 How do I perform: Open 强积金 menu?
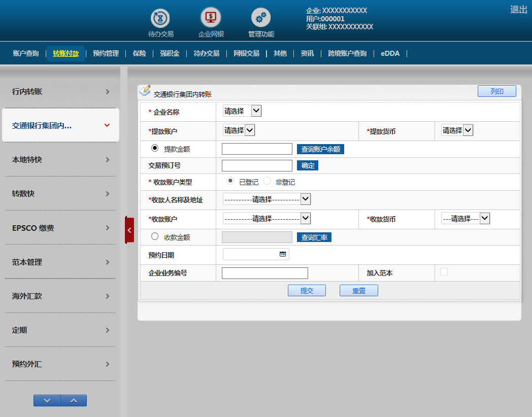[170, 53]
